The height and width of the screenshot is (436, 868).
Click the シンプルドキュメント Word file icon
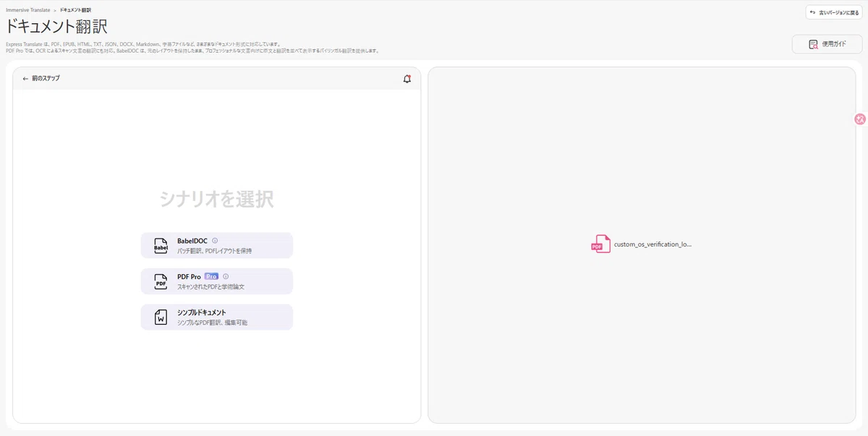[x=161, y=317]
